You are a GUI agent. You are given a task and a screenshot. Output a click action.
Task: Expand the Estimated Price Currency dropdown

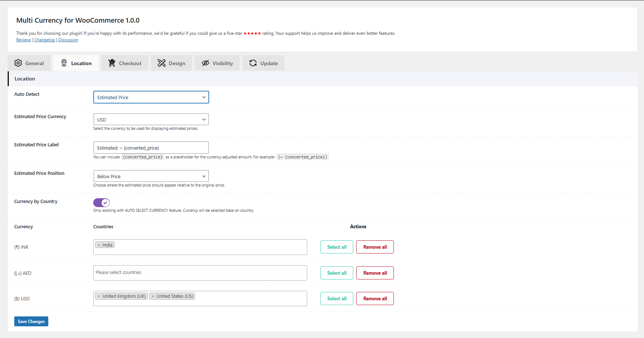[x=151, y=120]
